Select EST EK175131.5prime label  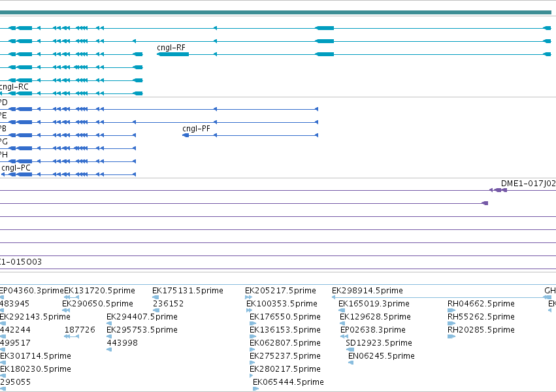pos(188,291)
